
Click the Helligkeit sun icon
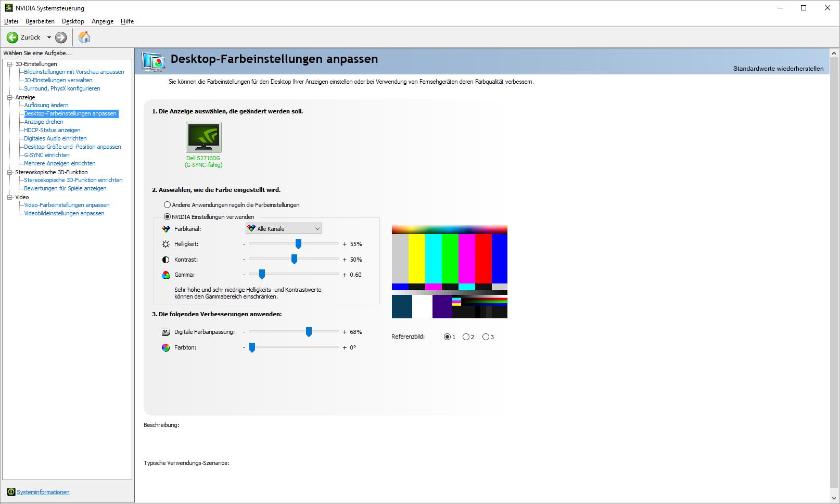[166, 244]
